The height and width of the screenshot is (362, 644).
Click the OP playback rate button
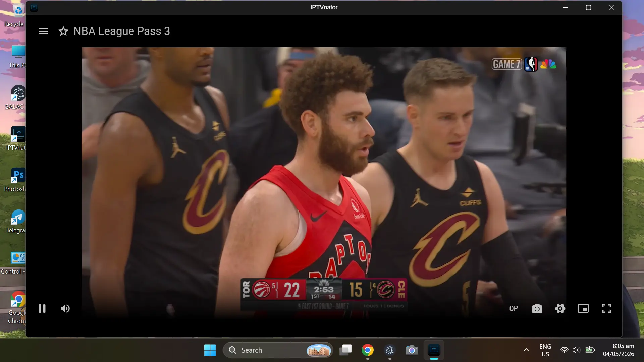click(x=514, y=308)
